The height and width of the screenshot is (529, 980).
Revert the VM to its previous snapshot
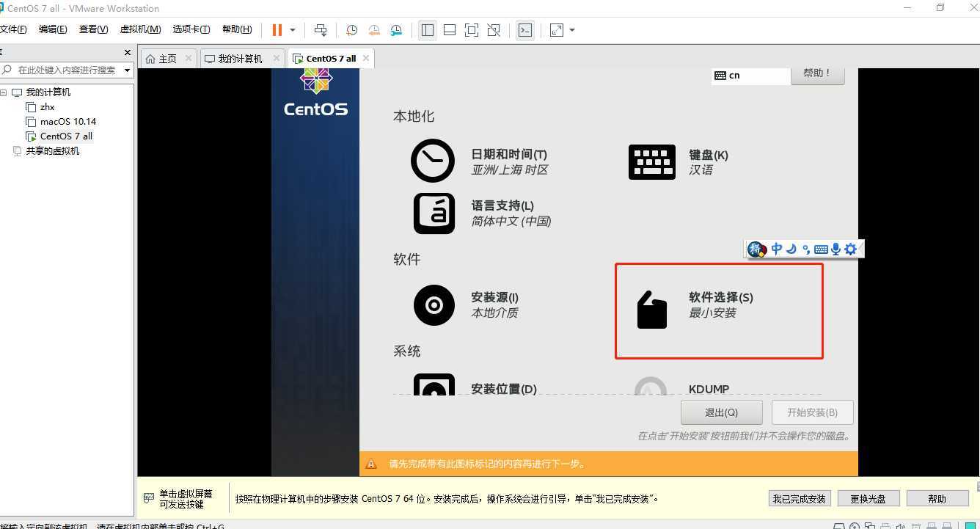[x=374, y=30]
